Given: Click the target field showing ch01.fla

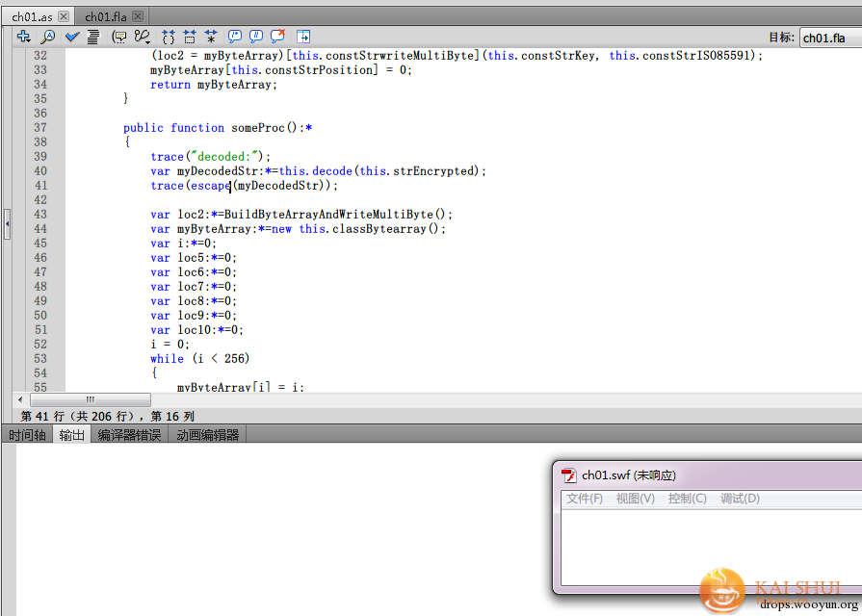Looking at the screenshot, I should click(830, 38).
